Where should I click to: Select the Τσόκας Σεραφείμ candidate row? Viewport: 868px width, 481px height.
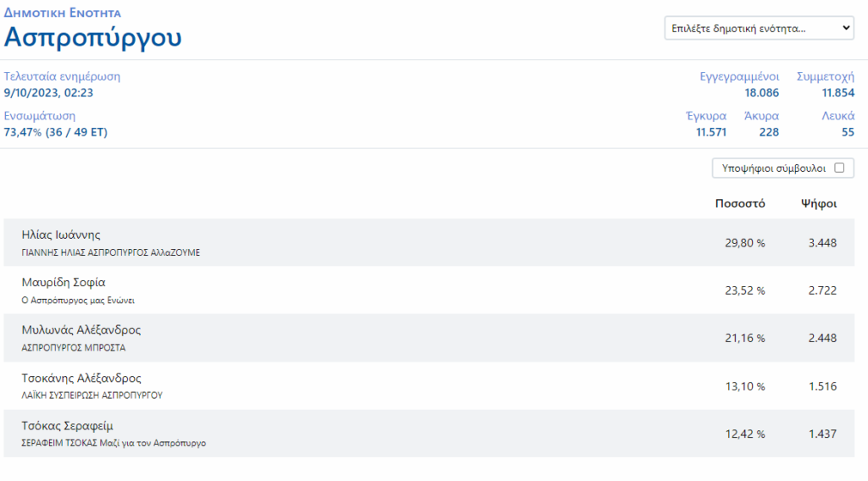coord(429,434)
